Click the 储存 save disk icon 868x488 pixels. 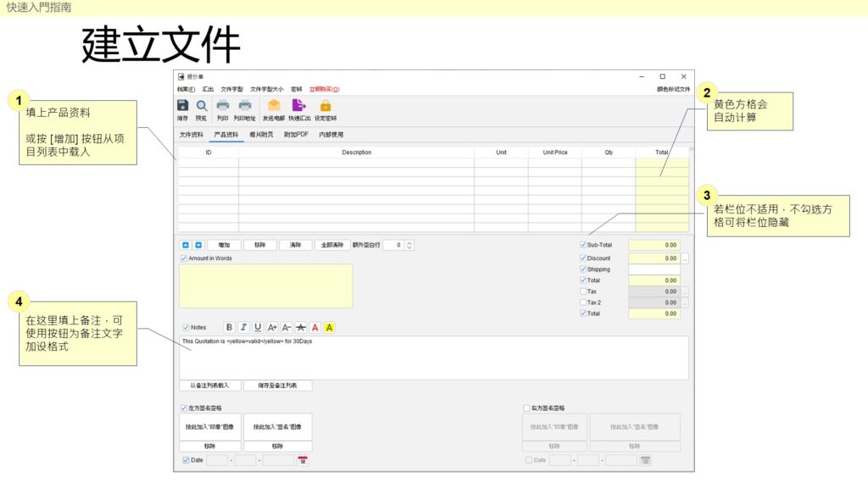click(x=183, y=106)
